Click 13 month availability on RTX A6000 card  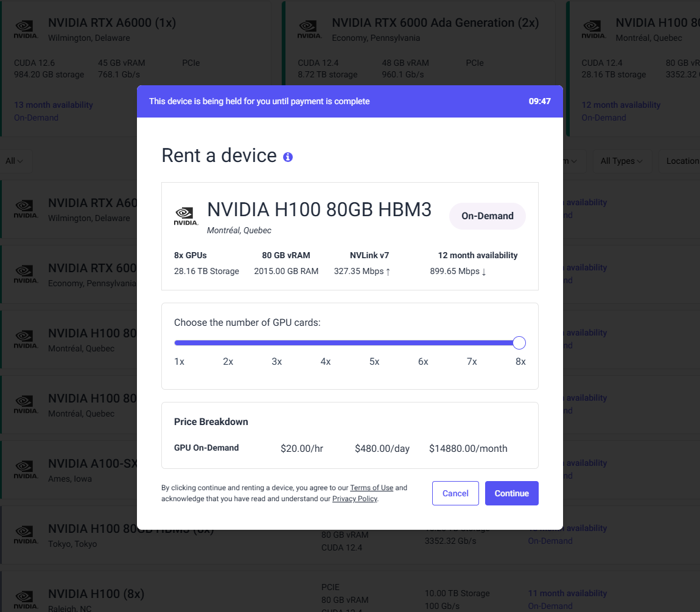tap(54, 105)
